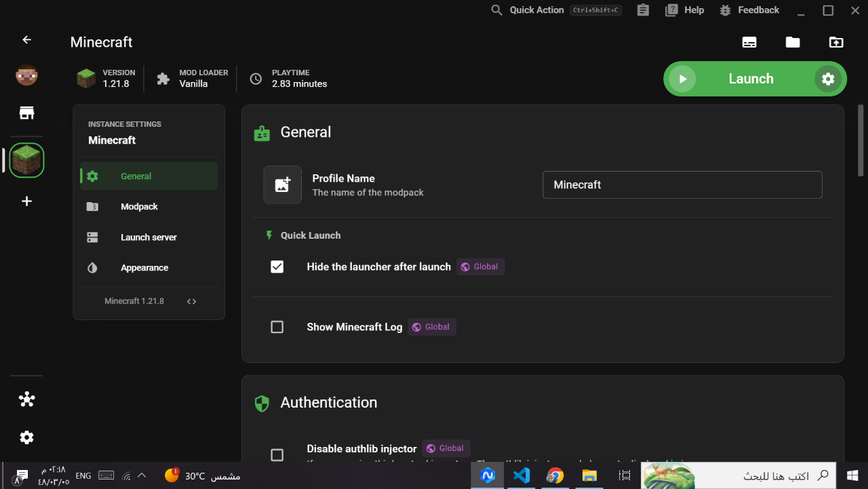Screen dimensions: 868x489
Task: Open the Feedback link
Action: pyautogui.click(x=749, y=10)
